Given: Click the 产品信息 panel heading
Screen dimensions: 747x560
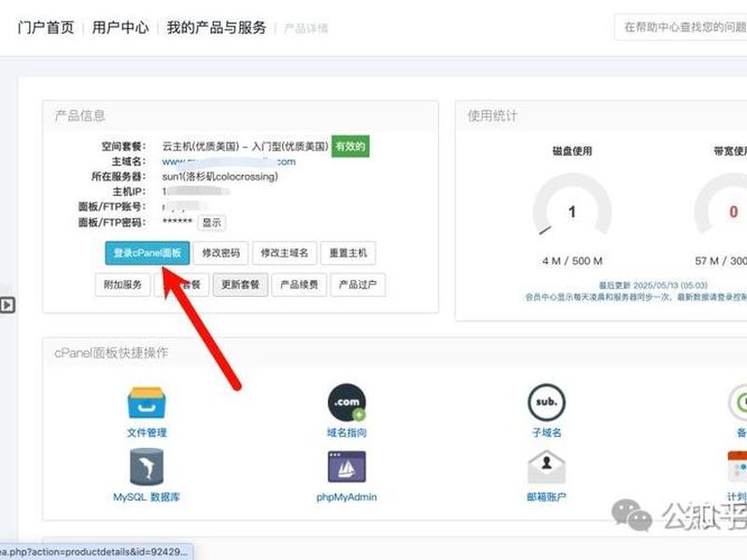Looking at the screenshot, I should (x=79, y=116).
